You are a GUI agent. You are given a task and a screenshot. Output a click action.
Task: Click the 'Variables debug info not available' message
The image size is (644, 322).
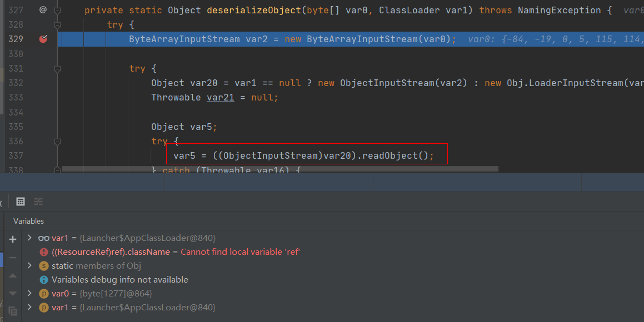pos(119,280)
